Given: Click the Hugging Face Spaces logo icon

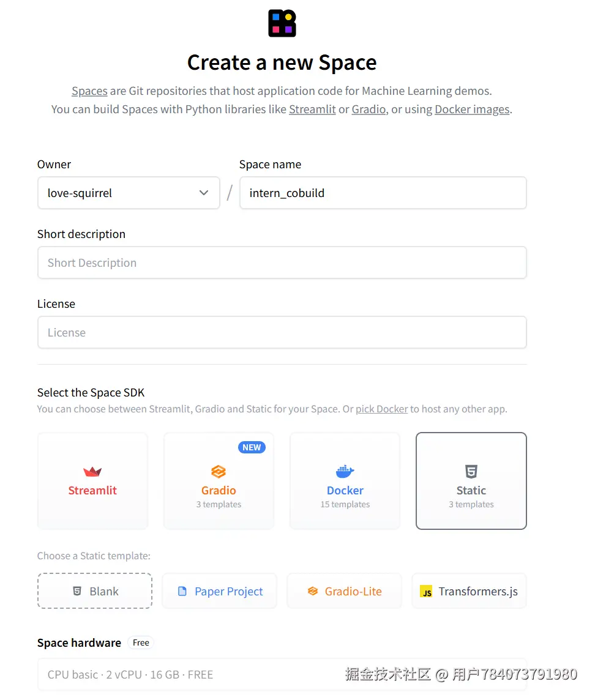Looking at the screenshot, I should coord(282,23).
